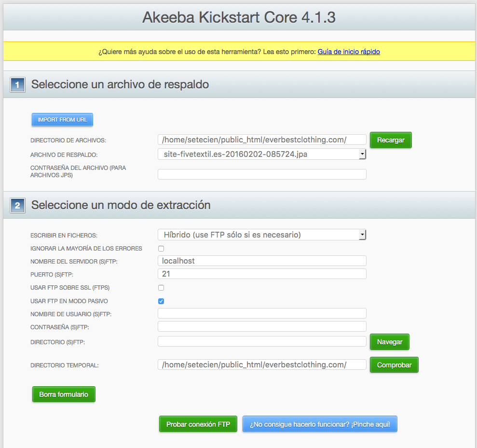Image resolution: width=477 pixels, height=448 pixels.
Task: Toggle Usar FTP sobre SSL checkbox
Action: click(161, 288)
